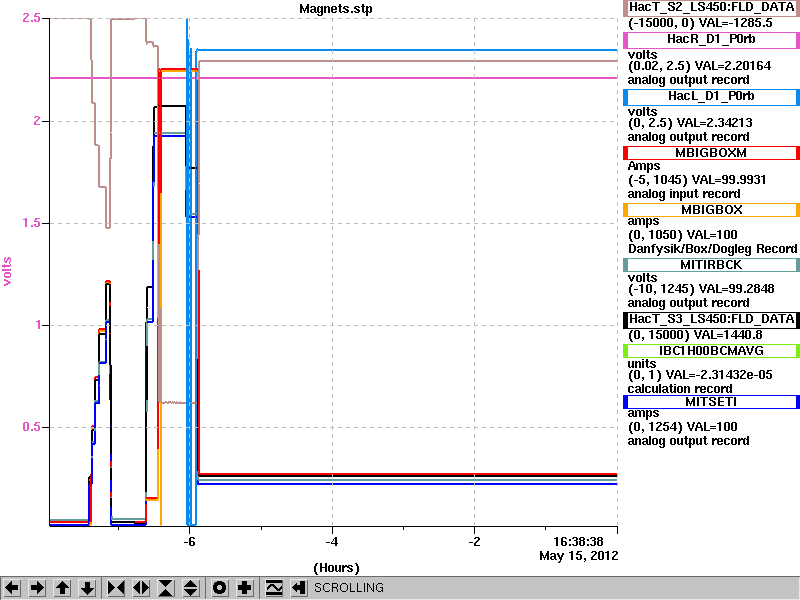Click the 0.5 tick label on y-axis
The image size is (800, 600).
pyautogui.click(x=32, y=427)
